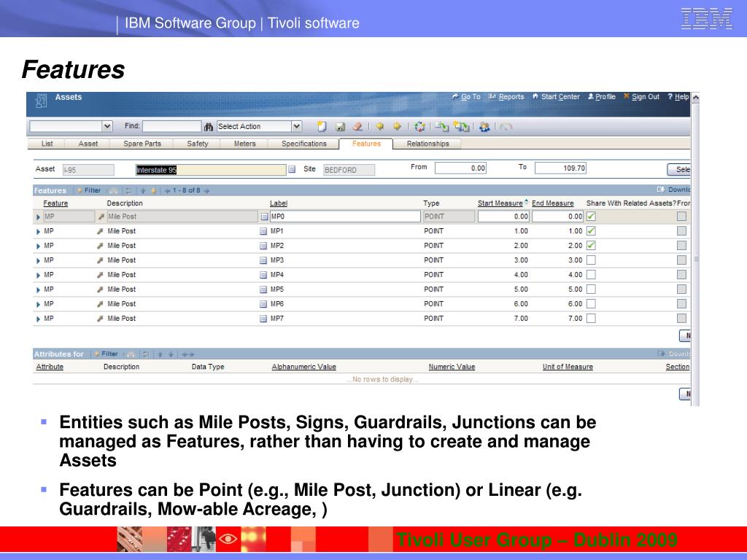Image resolution: width=747 pixels, height=560 pixels.
Task: Click the Features table Filter icon
Action: (x=80, y=190)
